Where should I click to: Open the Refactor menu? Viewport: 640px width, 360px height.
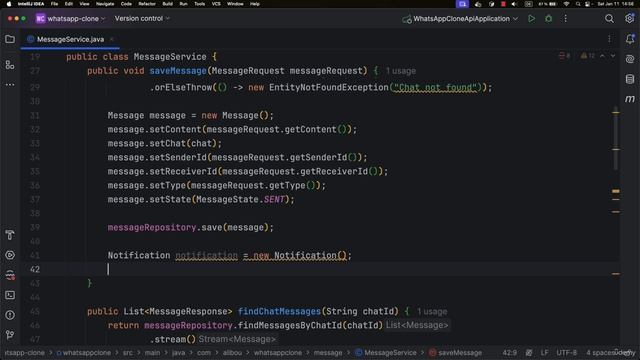point(147,4)
